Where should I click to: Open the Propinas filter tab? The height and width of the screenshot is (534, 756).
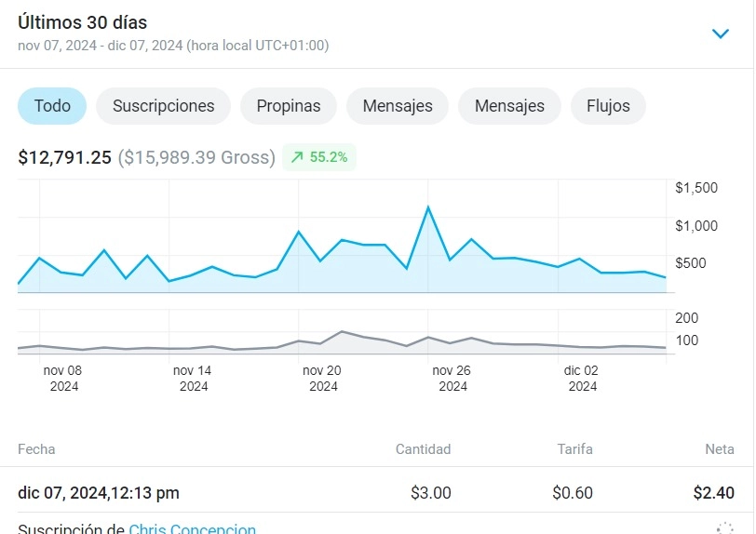pos(289,106)
